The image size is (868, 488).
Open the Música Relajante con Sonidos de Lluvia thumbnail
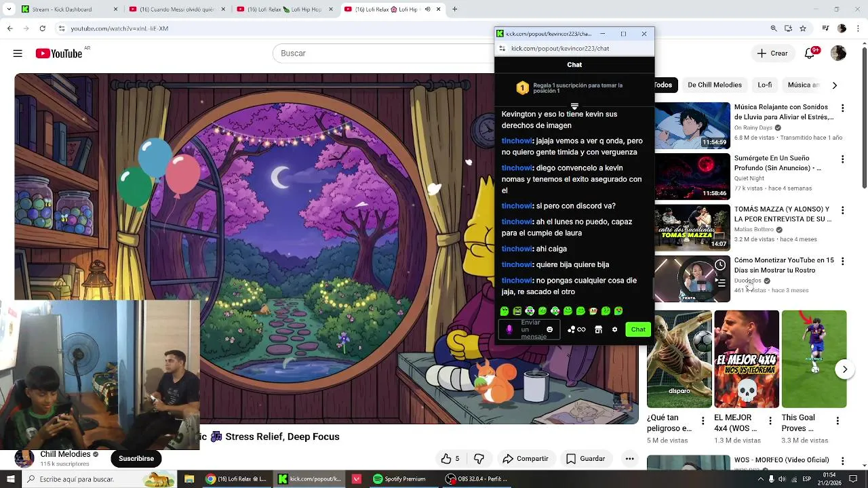[x=692, y=125]
